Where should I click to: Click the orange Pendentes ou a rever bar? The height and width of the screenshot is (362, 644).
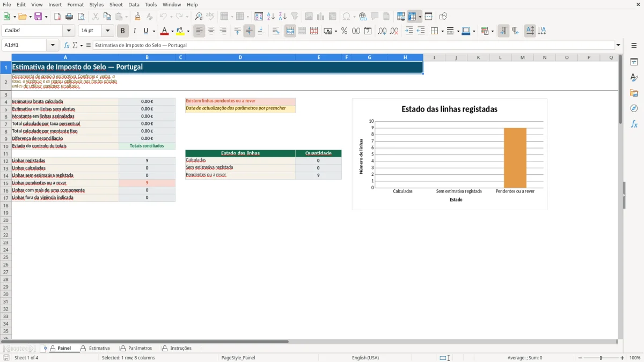[515, 158]
